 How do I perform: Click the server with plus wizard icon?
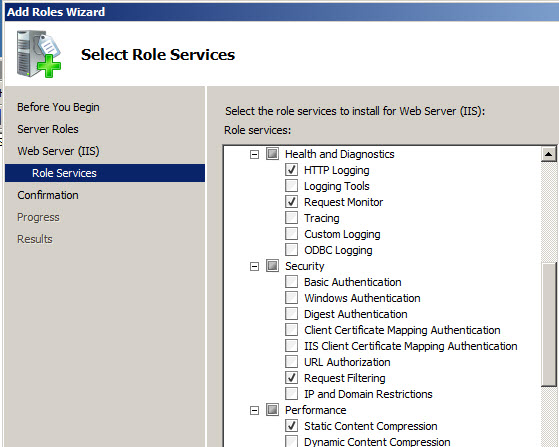[39, 54]
